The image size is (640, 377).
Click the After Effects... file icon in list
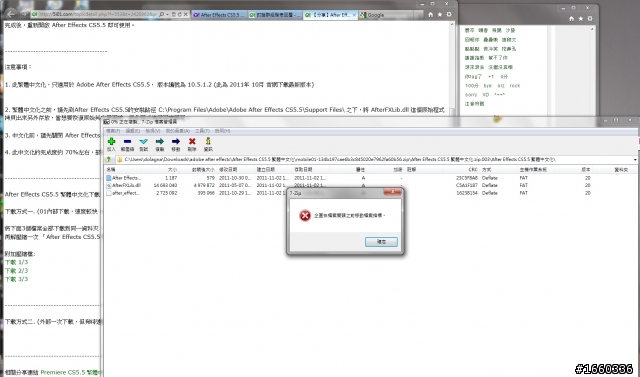pos(109,178)
